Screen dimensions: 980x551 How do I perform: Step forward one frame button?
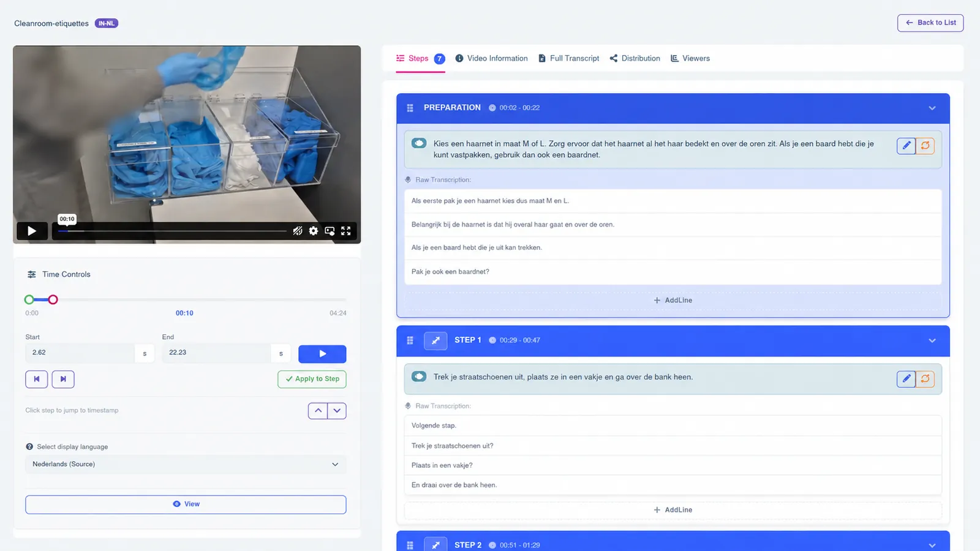pos(63,379)
